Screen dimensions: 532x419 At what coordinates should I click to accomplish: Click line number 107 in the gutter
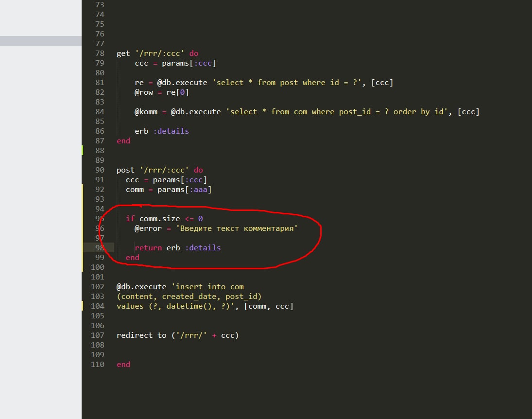point(97,335)
